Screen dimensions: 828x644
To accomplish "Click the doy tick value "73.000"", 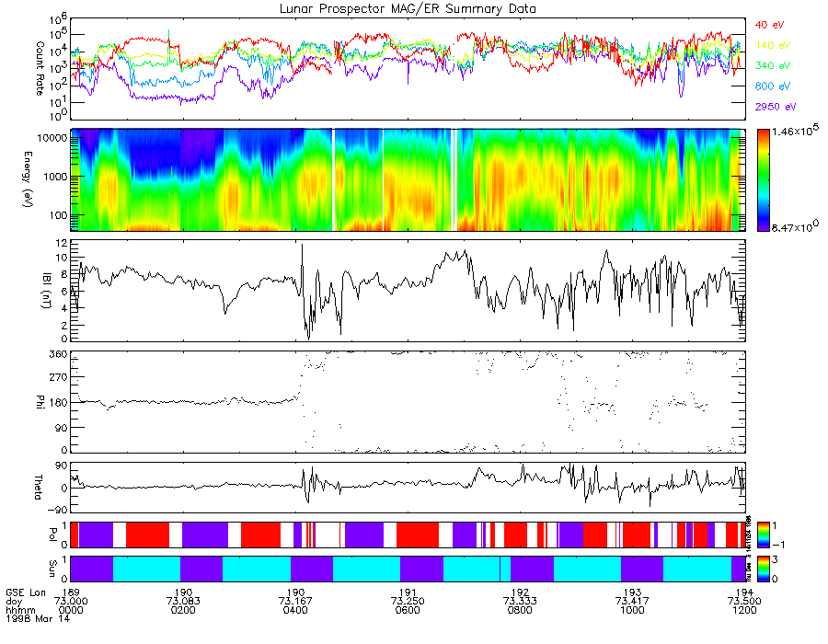I will 71,602.
